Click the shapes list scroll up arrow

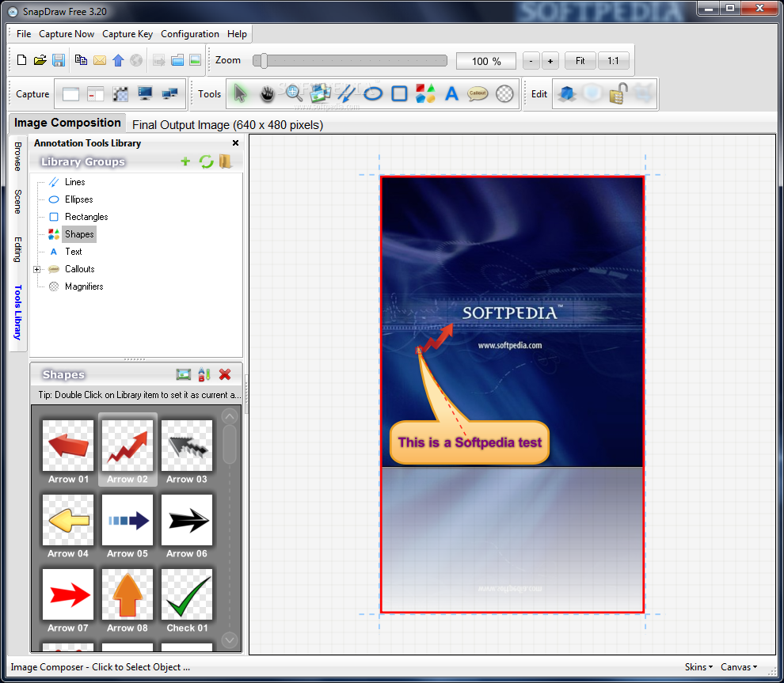[x=230, y=415]
